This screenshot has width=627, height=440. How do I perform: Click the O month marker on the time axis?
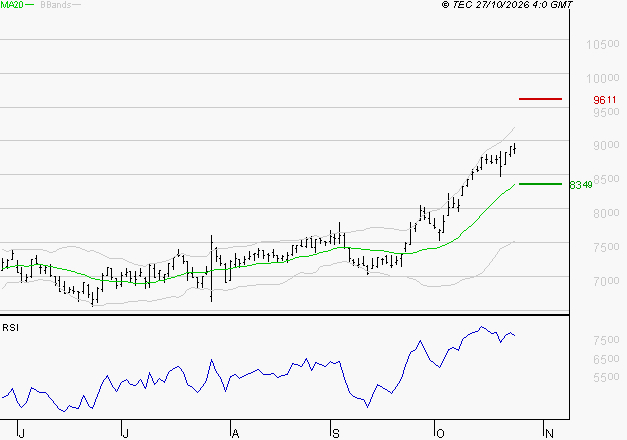440,434
